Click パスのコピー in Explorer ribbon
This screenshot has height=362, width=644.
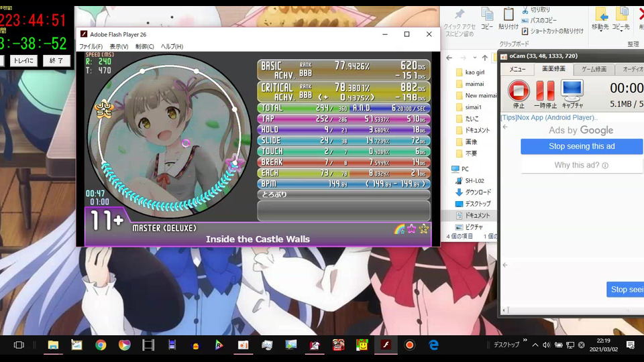[x=539, y=20]
